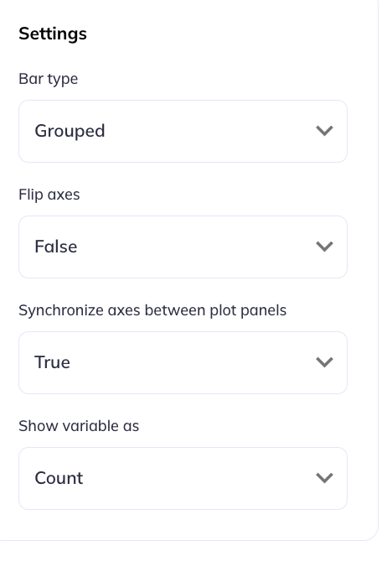Select the Count value text

coord(59,478)
